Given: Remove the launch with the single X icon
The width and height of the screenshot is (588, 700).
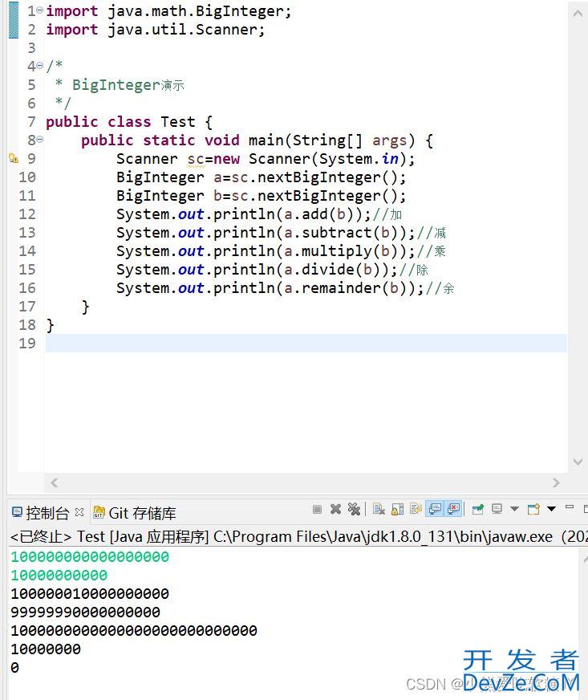Looking at the screenshot, I should click(x=335, y=510).
